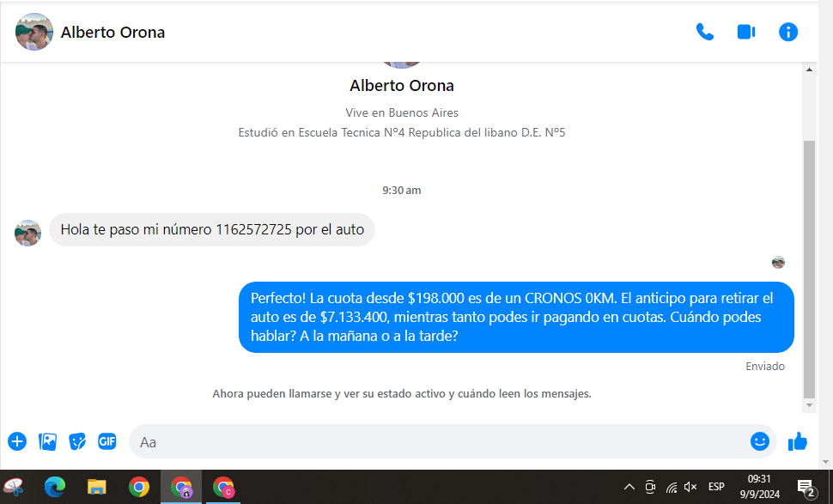Open more actions with the plus icon

pyautogui.click(x=17, y=441)
